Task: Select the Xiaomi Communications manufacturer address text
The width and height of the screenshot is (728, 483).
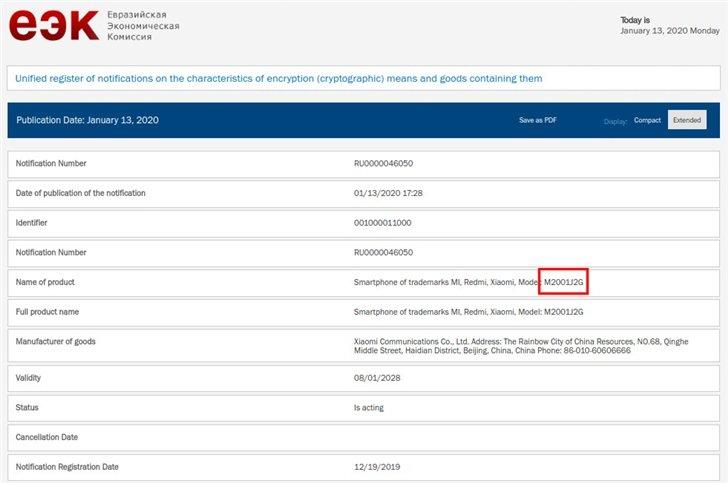Action: (521, 346)
